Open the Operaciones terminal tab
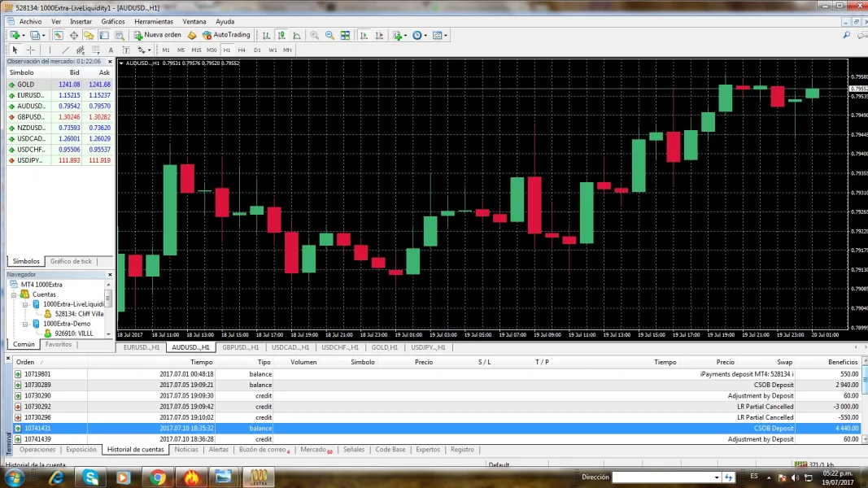The image size is (868, 488). (x=37, y=450)
